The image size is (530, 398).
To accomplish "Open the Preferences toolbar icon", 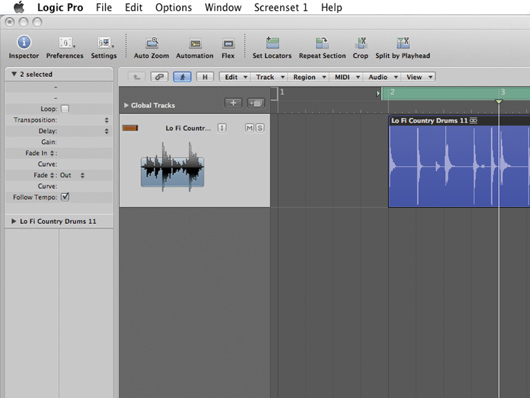I will pyautogui.click(x=66, y=43).
